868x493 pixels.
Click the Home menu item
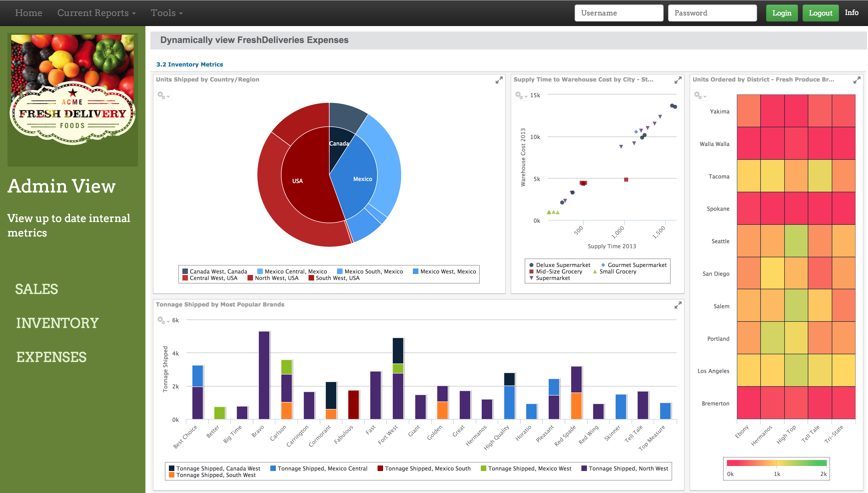click(27, 12)
